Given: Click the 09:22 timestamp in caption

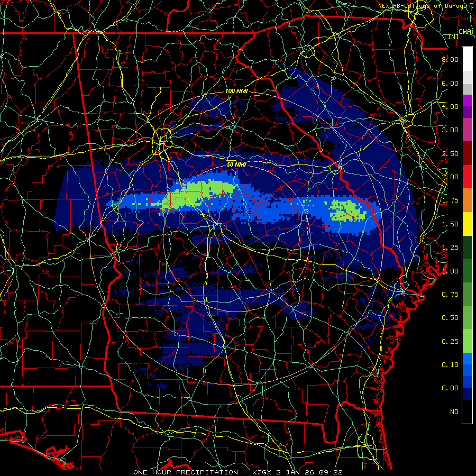Looking at the screenshot, I should [331, 472].
